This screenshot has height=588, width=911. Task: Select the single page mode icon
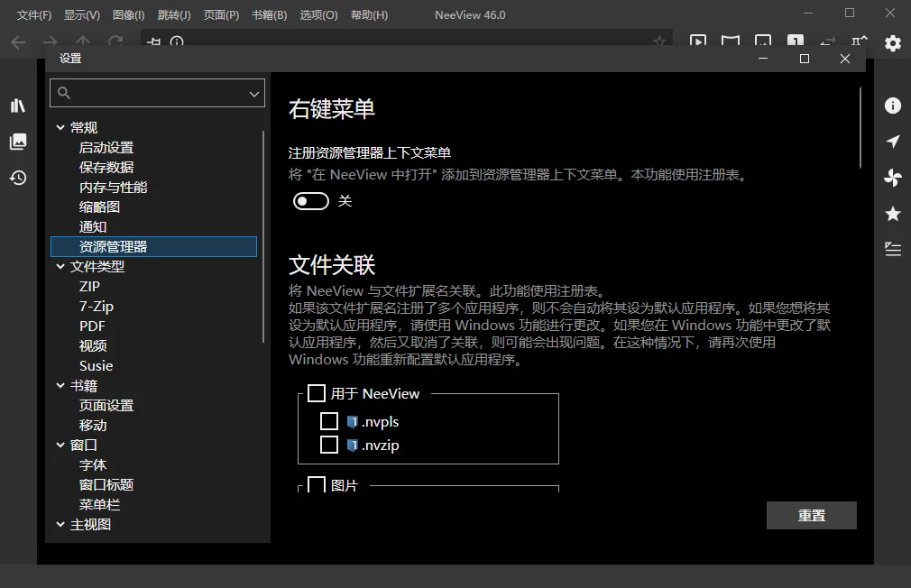point(795,41)
